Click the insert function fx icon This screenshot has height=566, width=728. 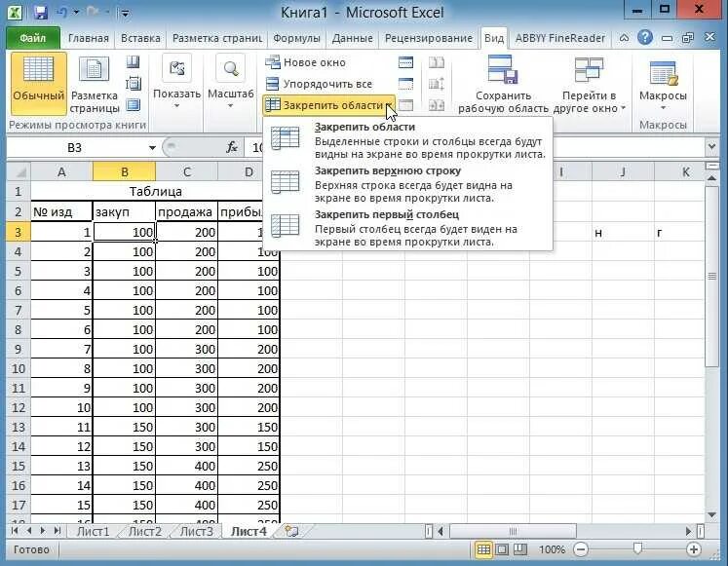point(232,147)
